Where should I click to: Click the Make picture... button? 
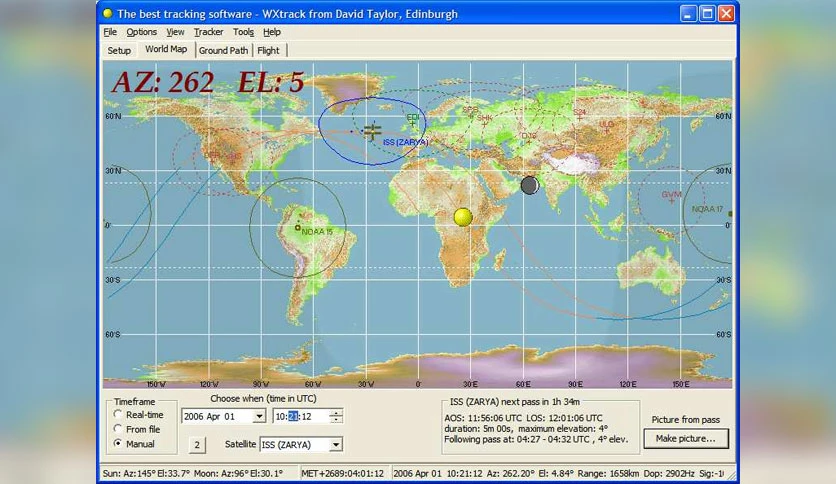tap(686, 439)
